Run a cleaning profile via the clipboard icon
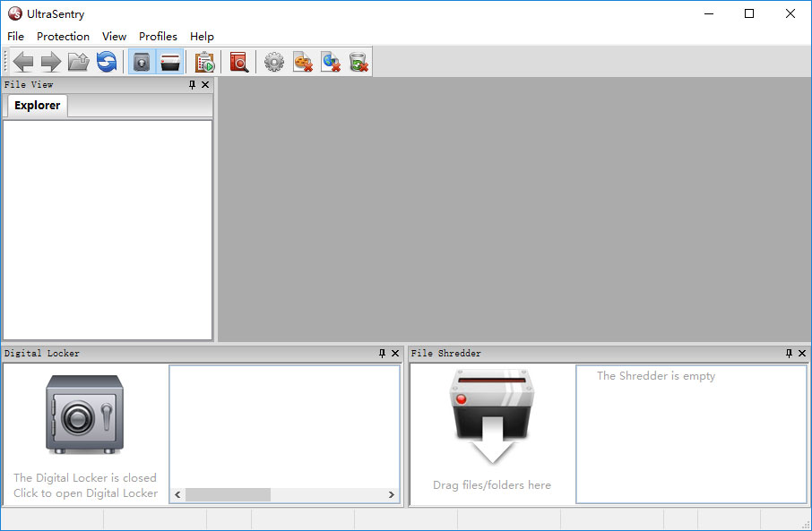The width and height of the screenshot is (812, 531). tap(204, 61)
